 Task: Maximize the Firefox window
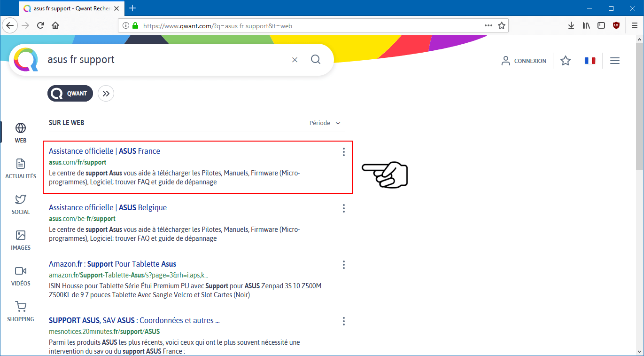pos(611,8)
